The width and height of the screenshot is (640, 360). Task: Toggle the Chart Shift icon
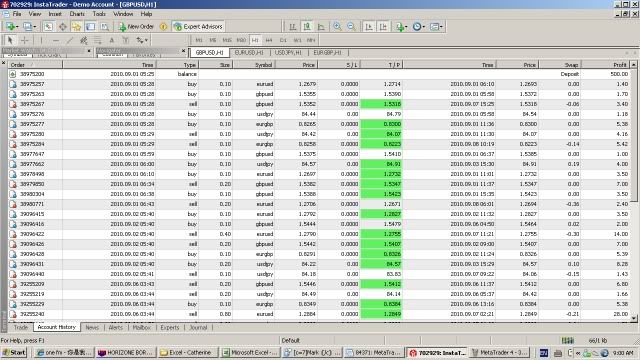383,27
